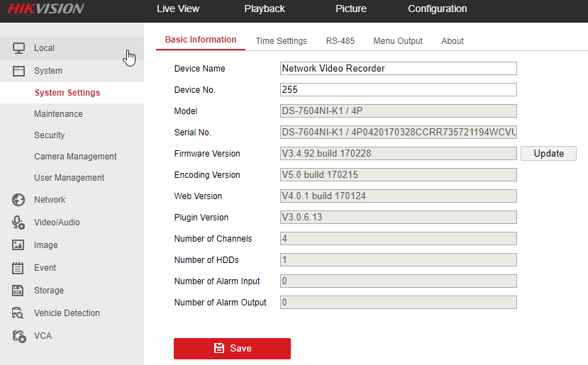Click the Network globe icon
This screenshot has width=588, height=365.
pyautogui.click(x=19, y=200)
